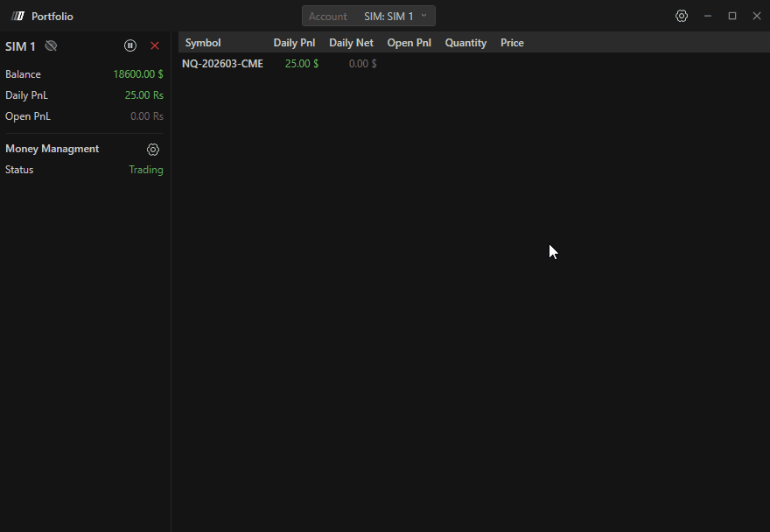The height and width of the screenshot is (532, 770).
Task: Click the red X to close SIM 1 positions
Action: tap(155, 45)
